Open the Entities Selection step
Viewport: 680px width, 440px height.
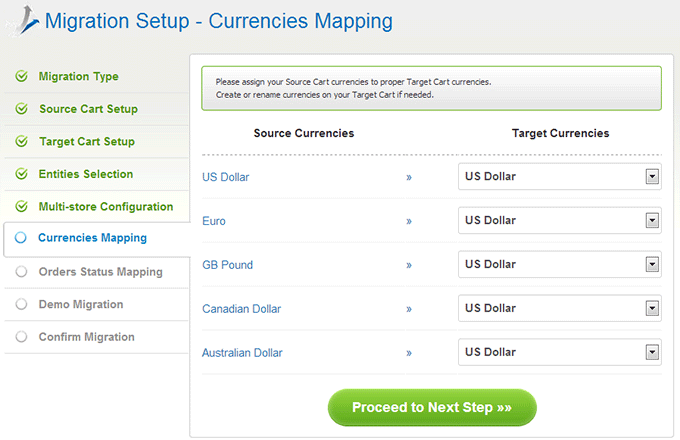point(86,174)
